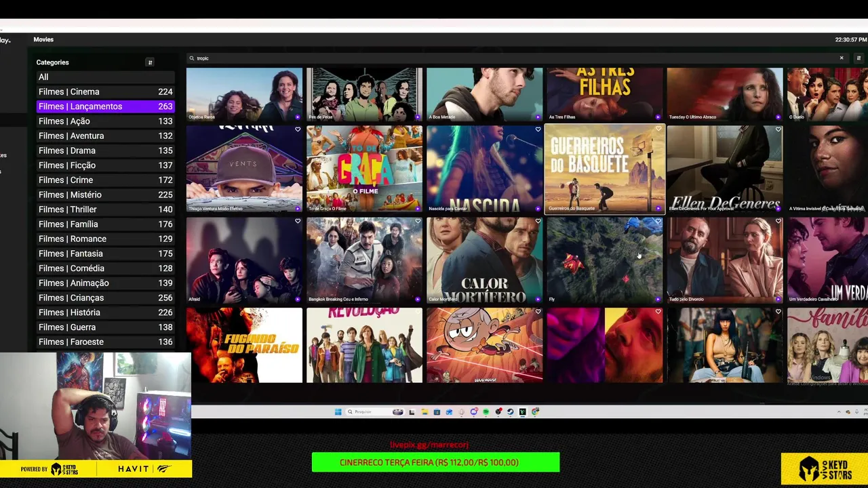
Task: Toggle heart on Tudo pelo Divorcio
Action: pos(778,221)
